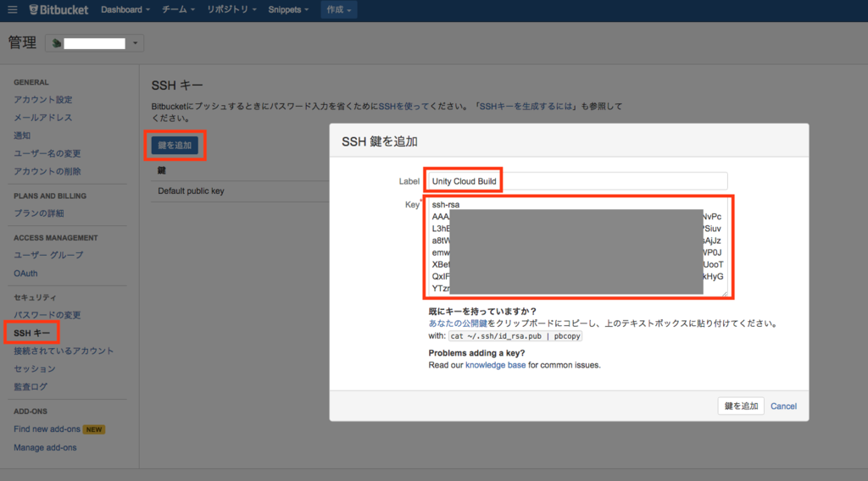Click the knowledge base link
Screen dimensions: 868x481
coord(495,365)
